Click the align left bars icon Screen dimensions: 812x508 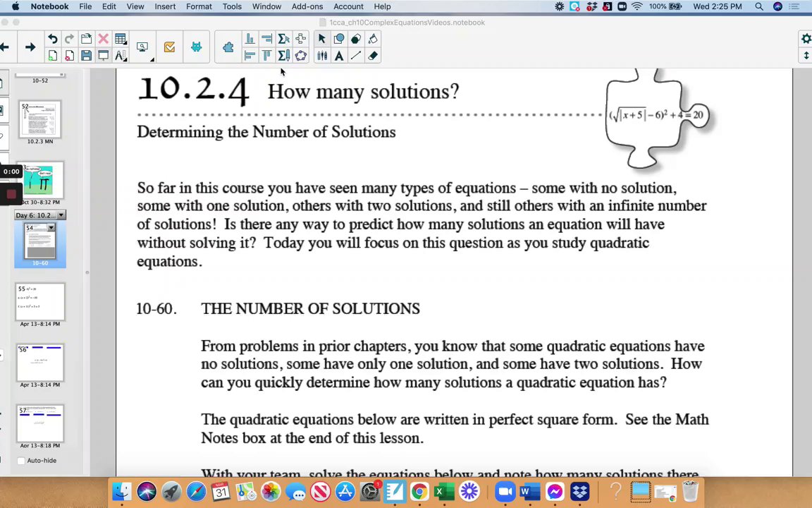[x=250, y=56]
